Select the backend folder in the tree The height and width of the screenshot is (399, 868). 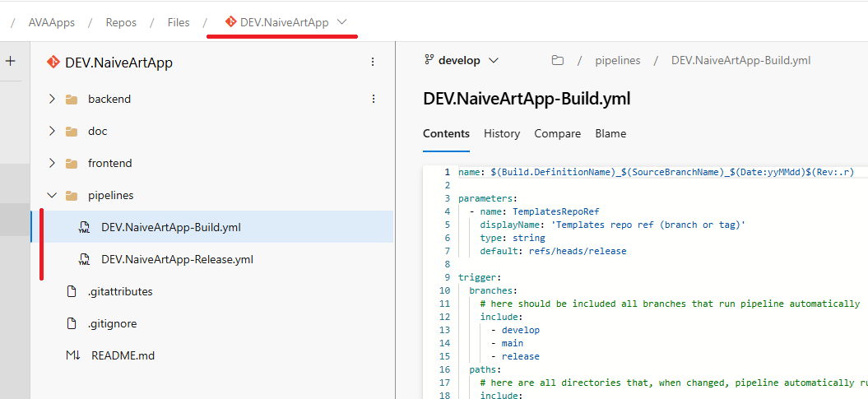tap(109, 99)
